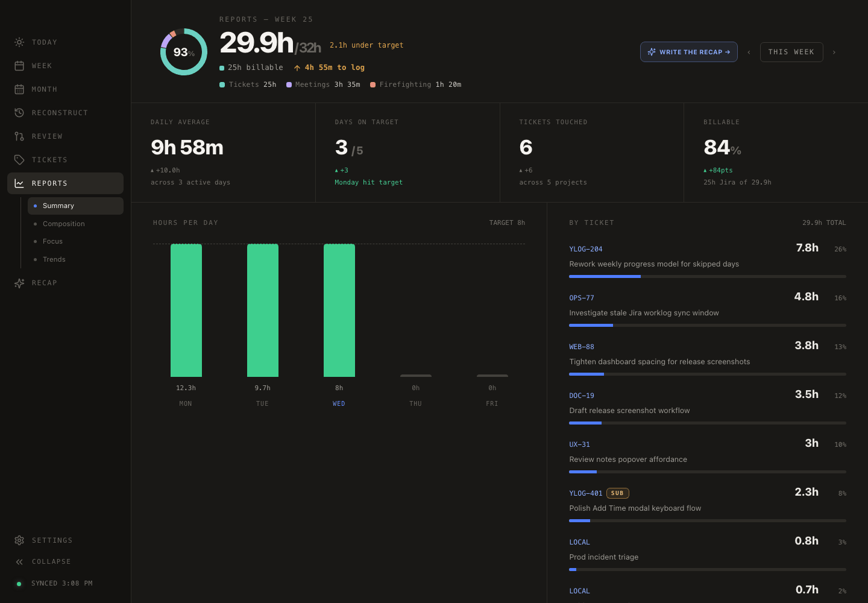Open the Reconstruct section
This screenshot has width=868, height=603.
(65, 113)
